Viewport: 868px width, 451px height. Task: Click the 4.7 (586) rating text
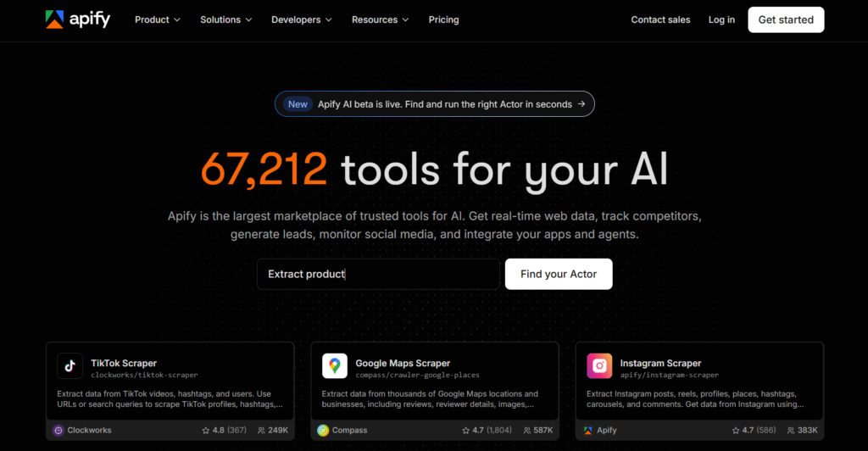(759, 430)
